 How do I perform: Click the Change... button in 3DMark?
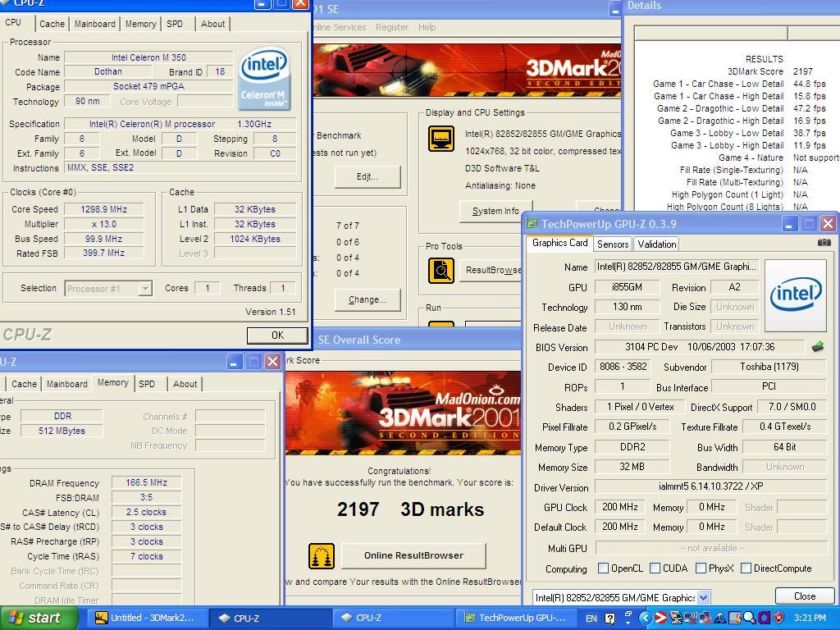[x=367, y=299]
